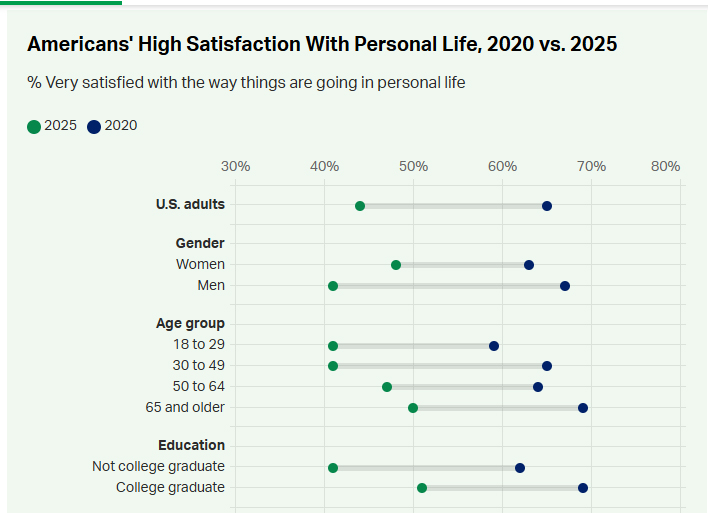The height and width of the screenshot is (513, 708).
Task: Click the U.S. adults 2020 data point
Action: click(547, 206)
